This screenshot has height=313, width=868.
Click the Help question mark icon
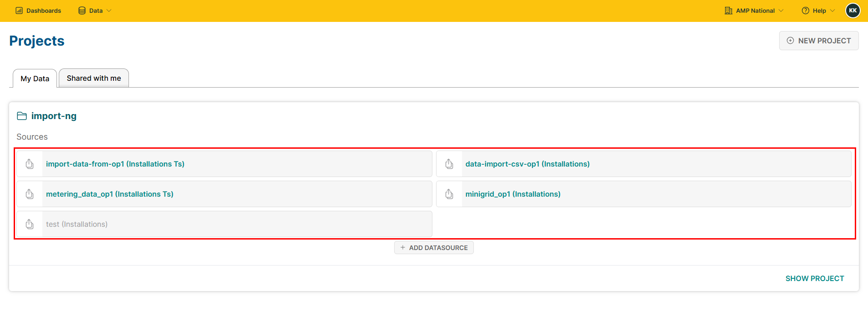pyautogui.click(x=806, y=10)
